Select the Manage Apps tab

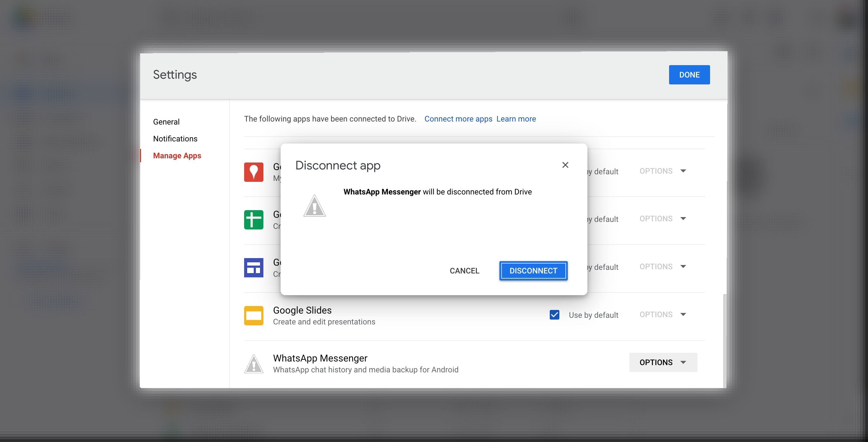click(x=177, y=156)
